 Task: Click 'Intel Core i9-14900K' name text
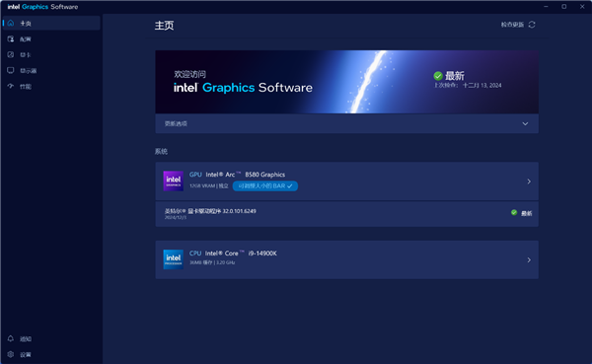coord(241,253)
